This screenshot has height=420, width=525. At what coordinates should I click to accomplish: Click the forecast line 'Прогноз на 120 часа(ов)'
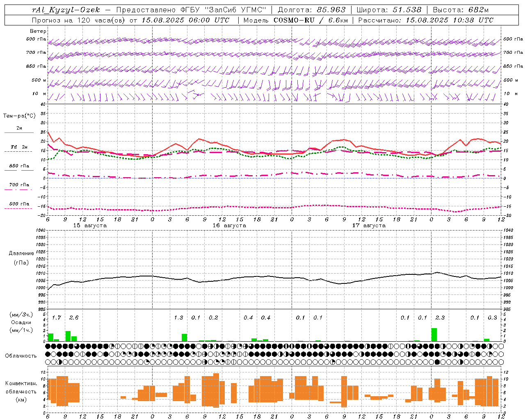click(x=79, y=20)
